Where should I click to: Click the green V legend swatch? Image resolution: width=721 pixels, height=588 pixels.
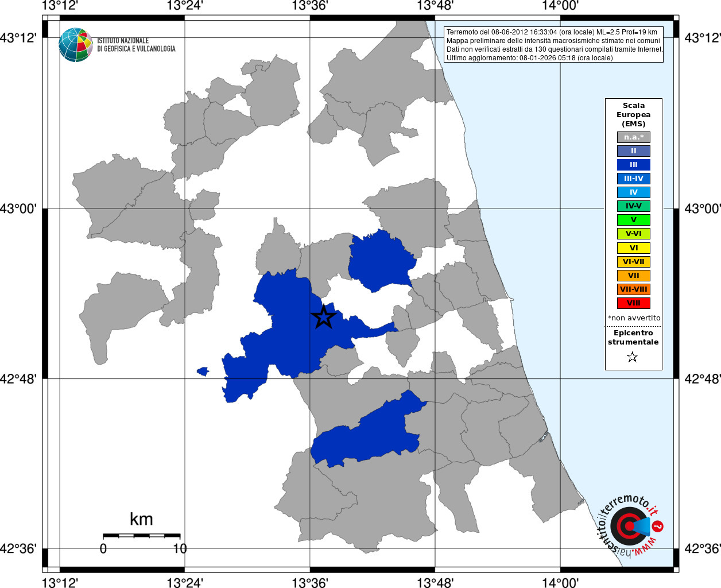[x=634, y=220]
